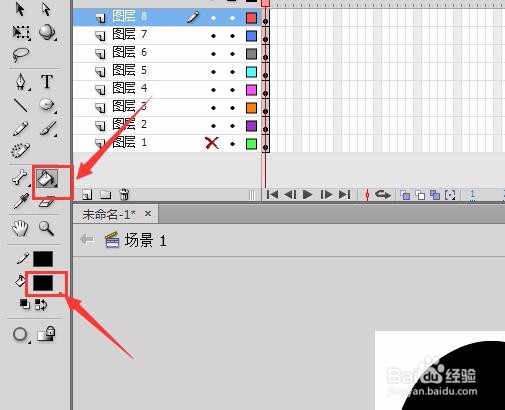Hide the 图层 7 layer
The image size is (505, 410).
pyautogui.click(x=213, y=36)
